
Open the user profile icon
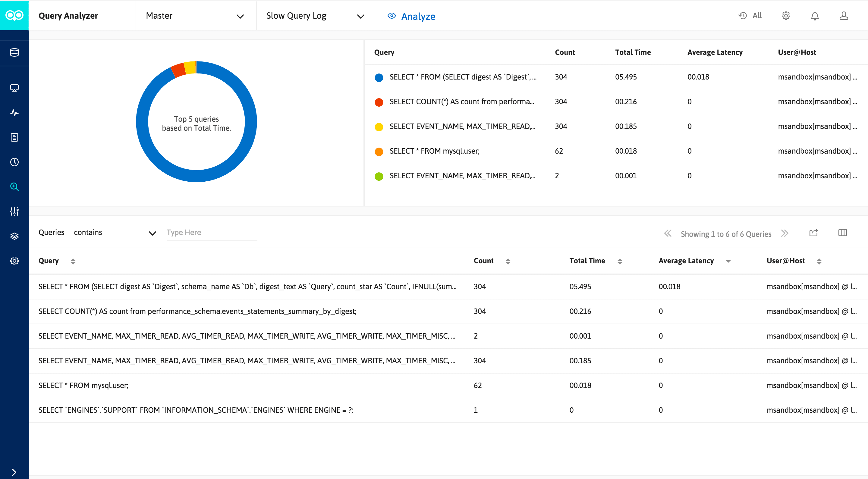pos(843,15)
